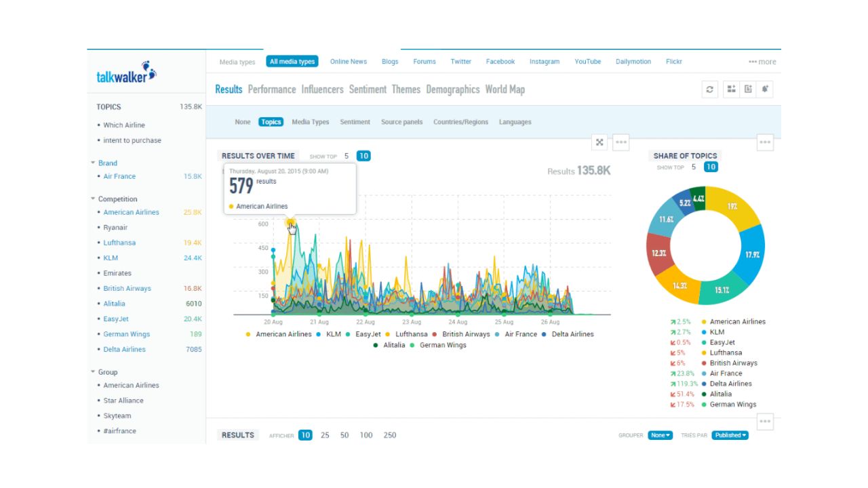Create an alert with the bell icon
The image size is (868, 488).
(x=765, y=89)
